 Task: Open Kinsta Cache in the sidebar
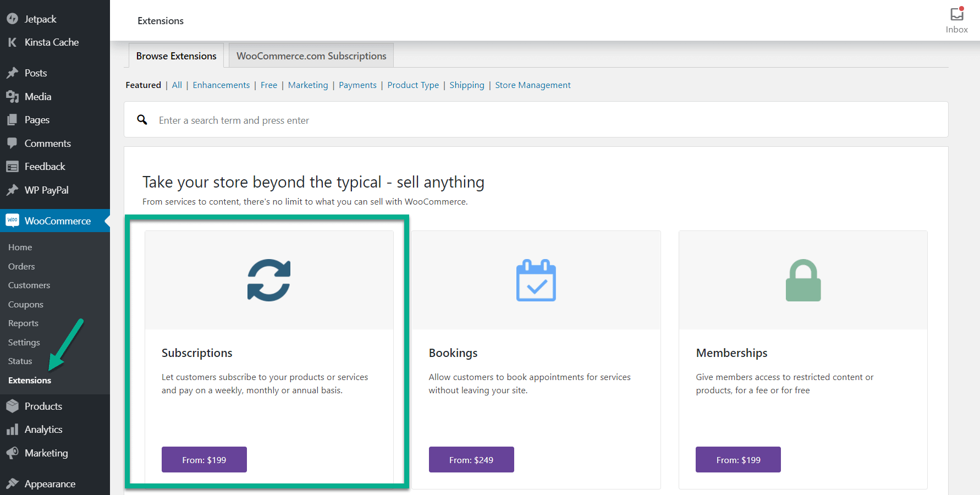[x=51, y=42]
